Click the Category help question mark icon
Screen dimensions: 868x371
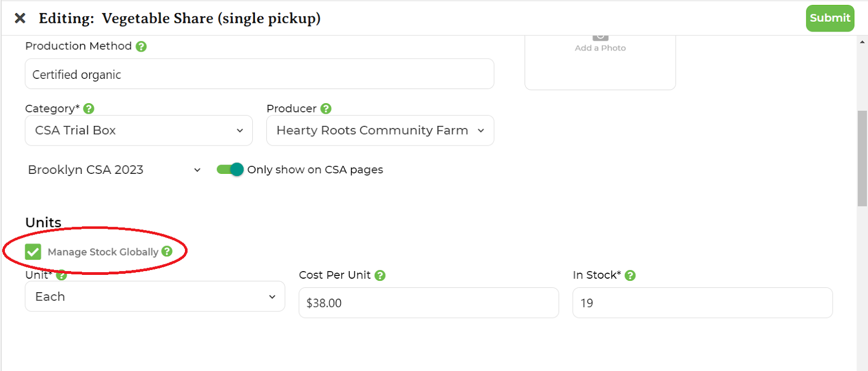tap(89, 109)
